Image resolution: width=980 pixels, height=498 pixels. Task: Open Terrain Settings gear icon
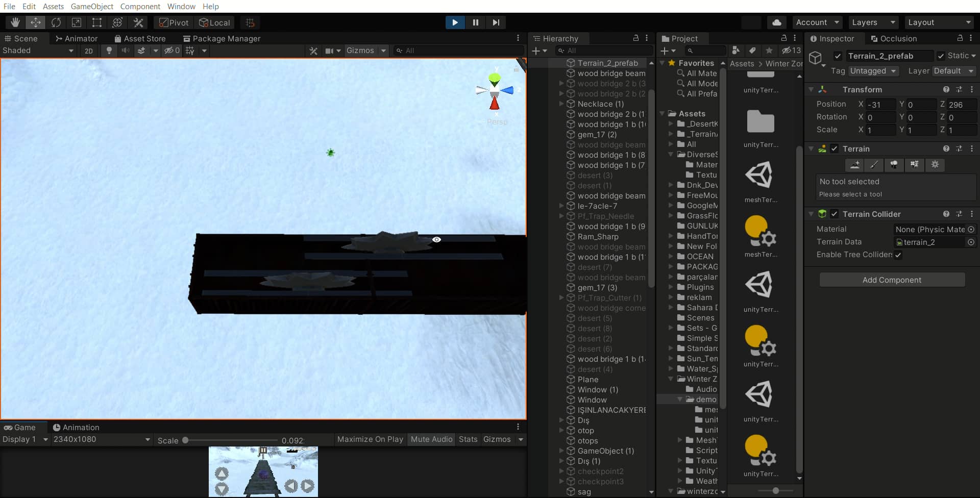(935, 164)
